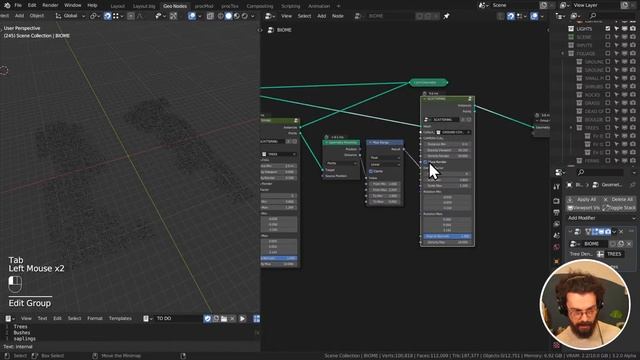Toggle exclude checkbox for ROCKS collection
Screen dimensions: 640x360
tap(608, 95)
